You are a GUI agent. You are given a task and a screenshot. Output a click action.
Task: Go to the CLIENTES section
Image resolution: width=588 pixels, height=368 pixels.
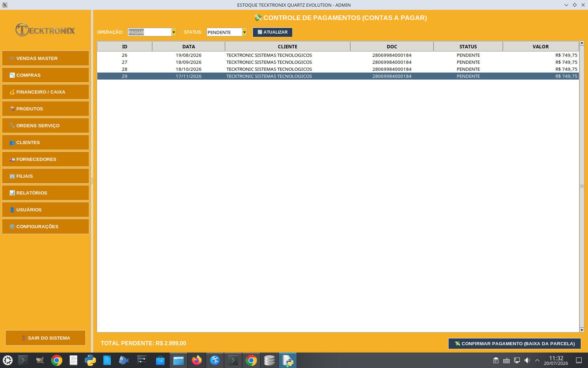[x=45, y=142]
